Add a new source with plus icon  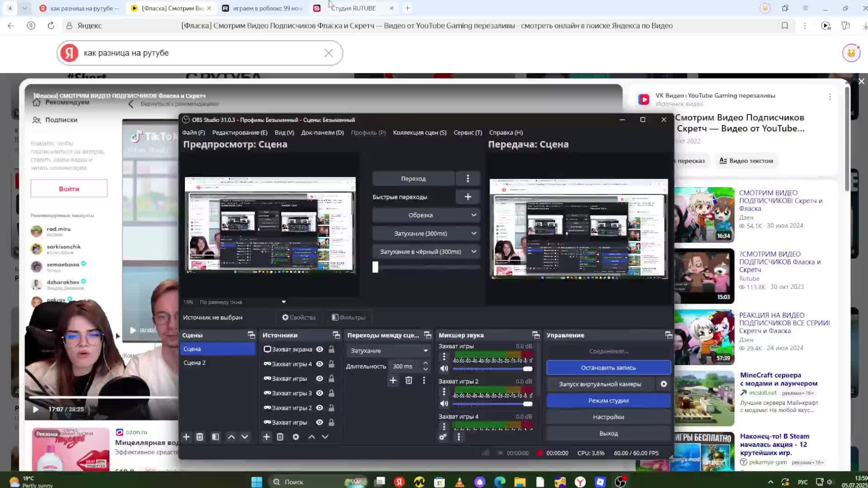pyautogui.click(x=267, y=437)
